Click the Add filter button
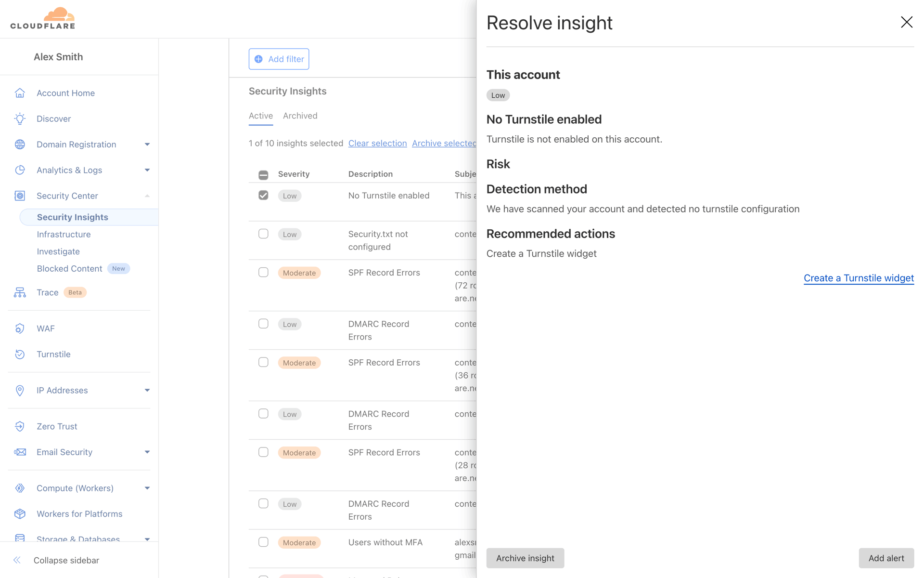Screen dimensions: 924x578 [x=279, y=59]
